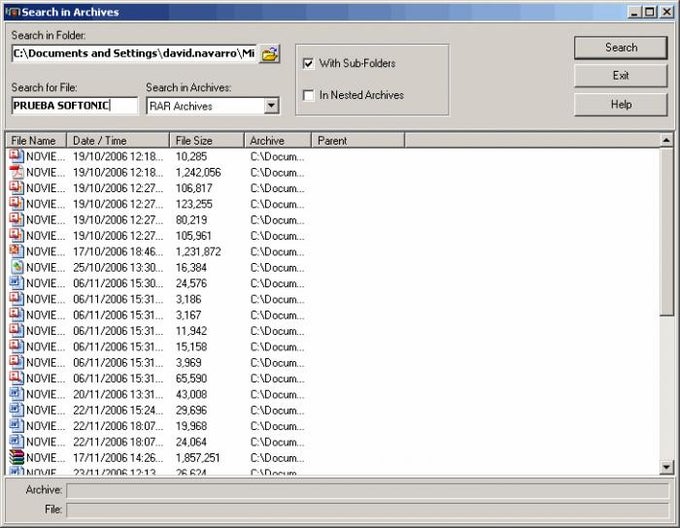Click the Exit button

621,75
